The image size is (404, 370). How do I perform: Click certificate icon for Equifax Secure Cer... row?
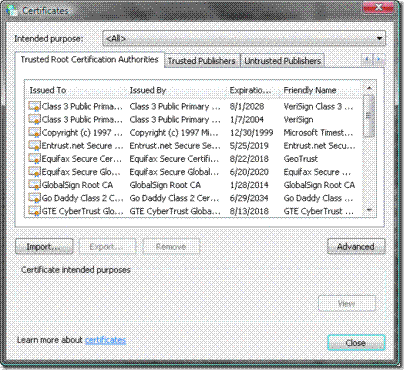34,159
